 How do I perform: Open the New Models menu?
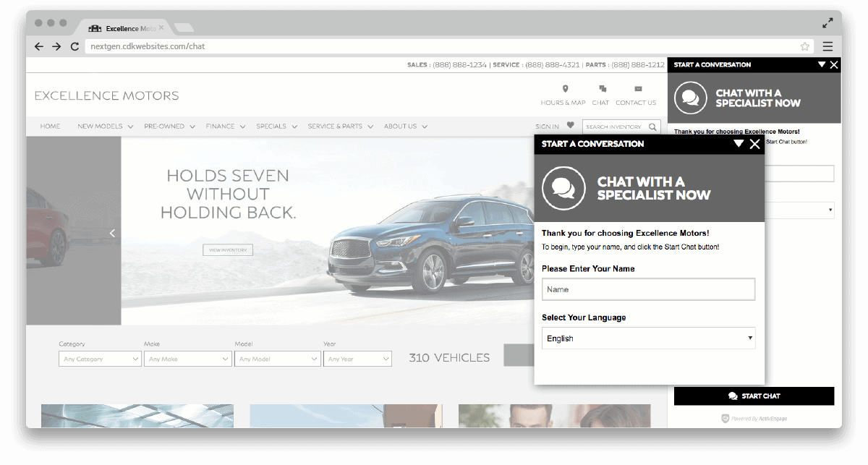(106, 127)
